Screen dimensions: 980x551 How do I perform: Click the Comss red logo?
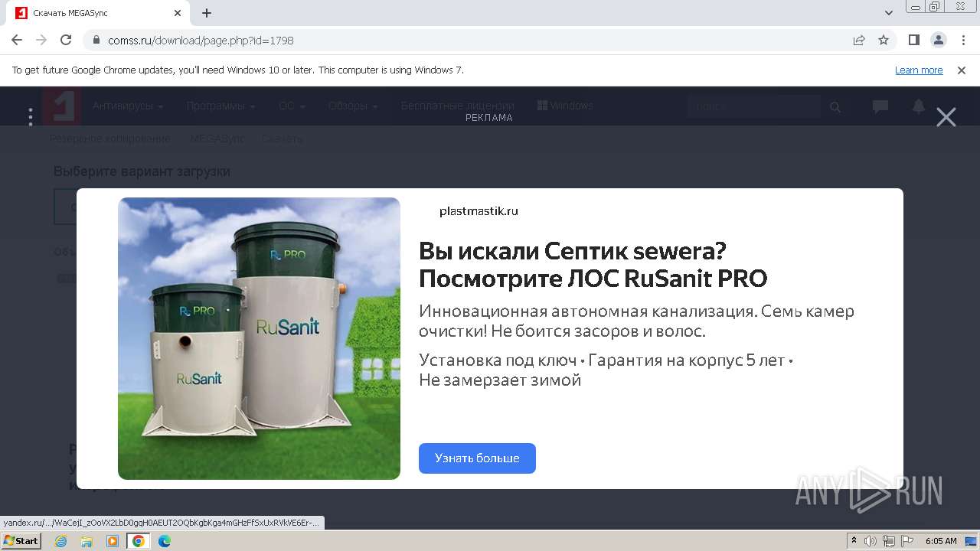click(61, 106)
